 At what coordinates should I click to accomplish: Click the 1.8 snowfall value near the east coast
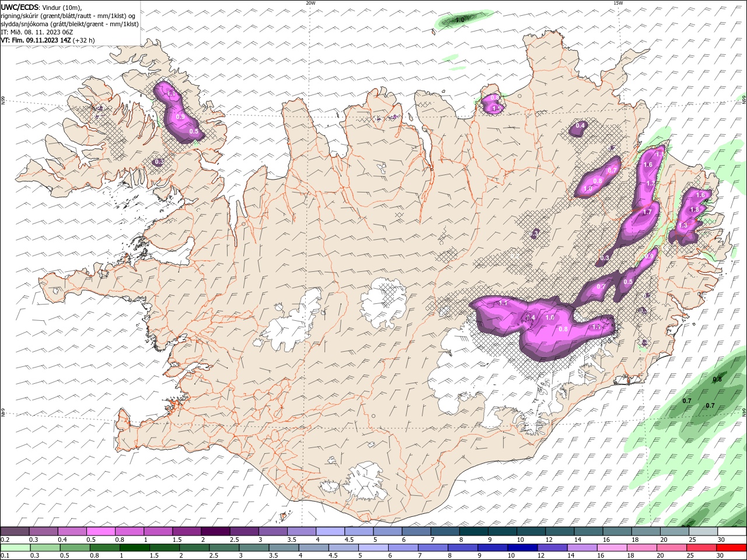[694, 210]
